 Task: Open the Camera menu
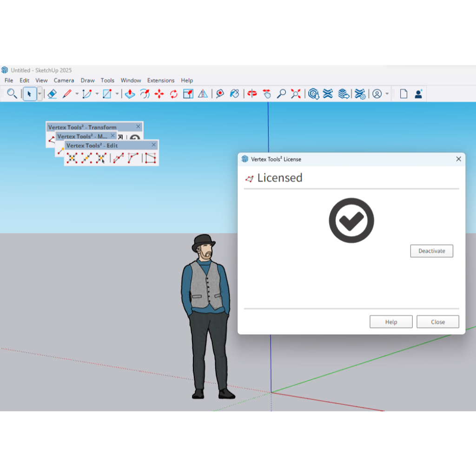click(x=64, y=80)
